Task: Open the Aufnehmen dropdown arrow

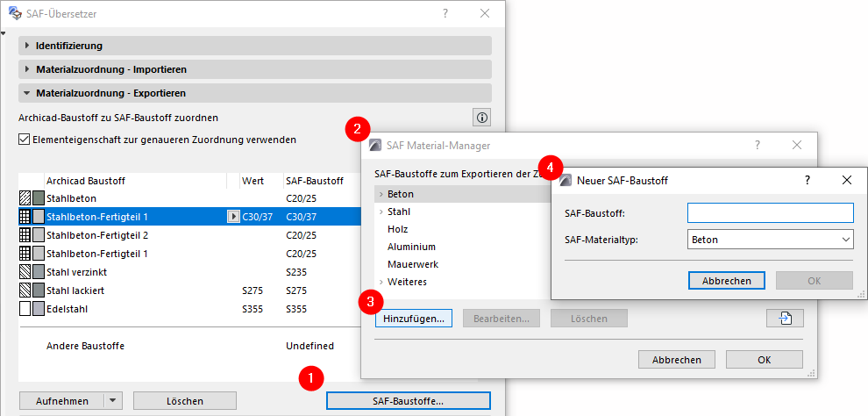Action: point(112,401)
